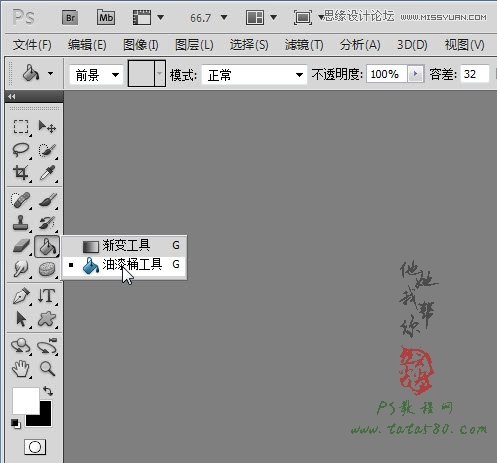Swap foreground and background colors

pos(48,391)
